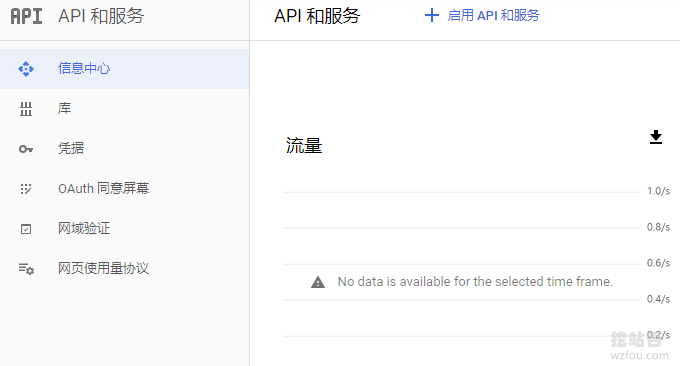Go to 凭据 page

(124, 148)
